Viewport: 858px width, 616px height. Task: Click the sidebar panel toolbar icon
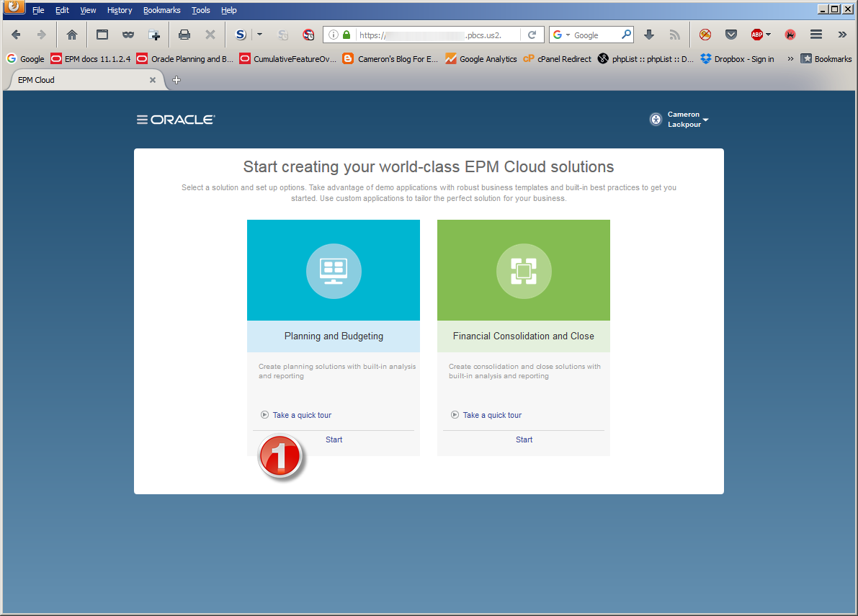102,35
